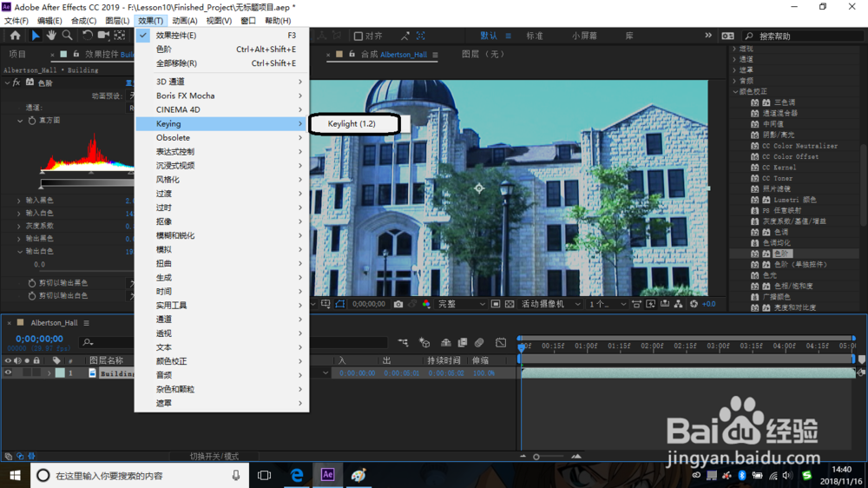Screen dimensions: 868x488
Task: Toggle lock on Albertson_Hall composition tab
Action: (x=352, y=55)
